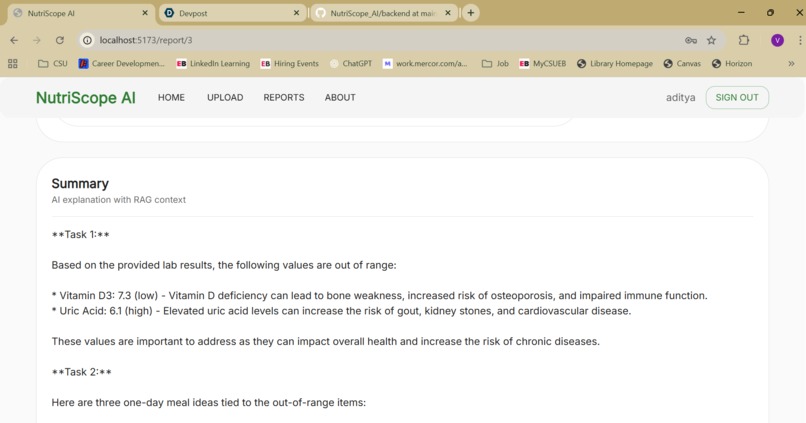Go back using the browser back arrow
The image size is (806, 423).
(x=14, y=40)
